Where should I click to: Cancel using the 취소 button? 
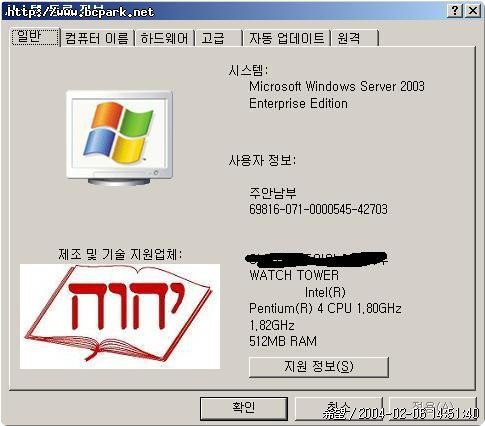point(338,408)
